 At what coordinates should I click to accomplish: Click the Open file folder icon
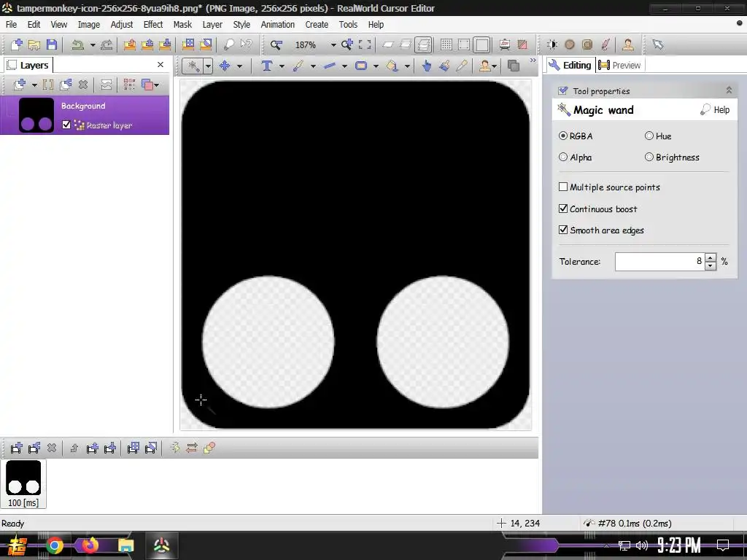tap(34, 44)
